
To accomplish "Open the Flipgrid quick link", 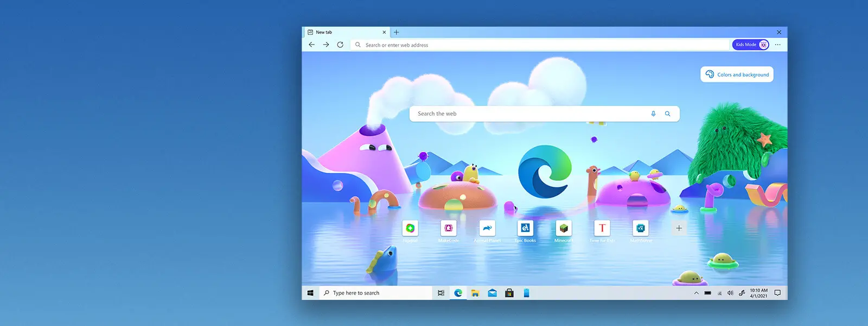I will click(x=410, y=228).
